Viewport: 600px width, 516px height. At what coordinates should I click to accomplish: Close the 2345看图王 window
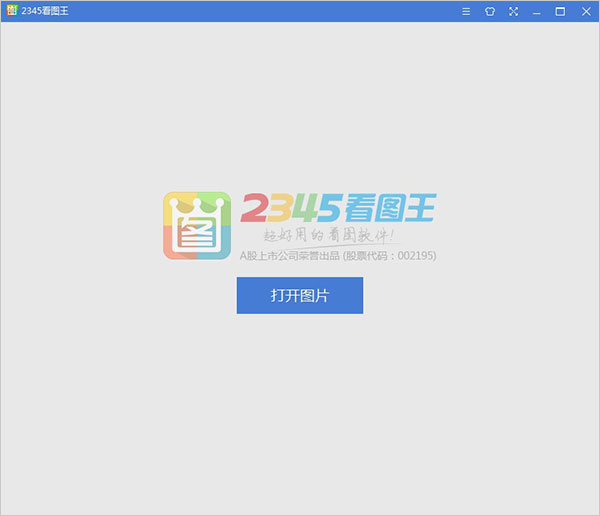tap(586, 11)
